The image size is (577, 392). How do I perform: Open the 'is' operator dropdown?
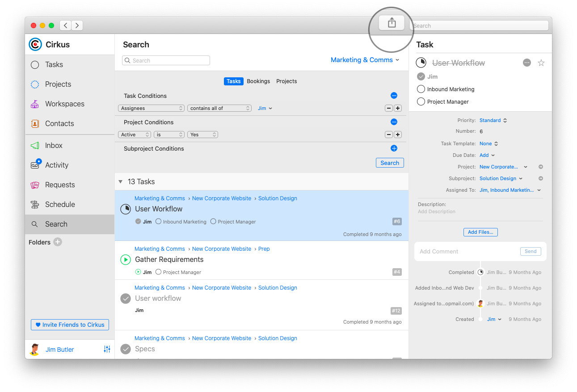pyautogui.click(x=169, y=135)
